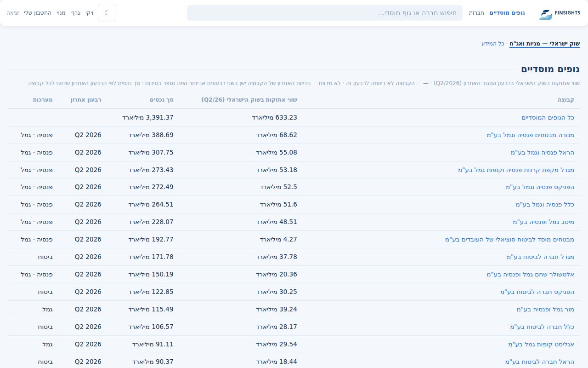Click the 633.23 מיליארד holdings value
This screenshot has height=368, width=588.
click(275, 118)
